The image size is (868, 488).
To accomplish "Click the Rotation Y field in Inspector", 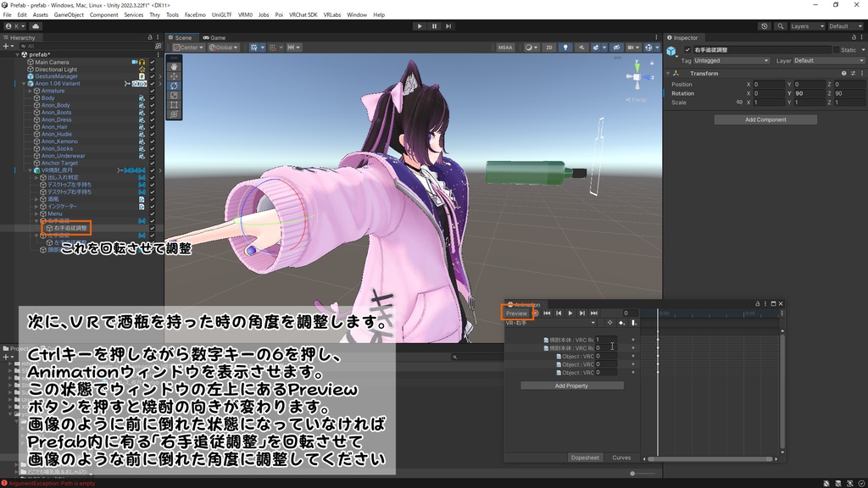I will pos(808,93).
